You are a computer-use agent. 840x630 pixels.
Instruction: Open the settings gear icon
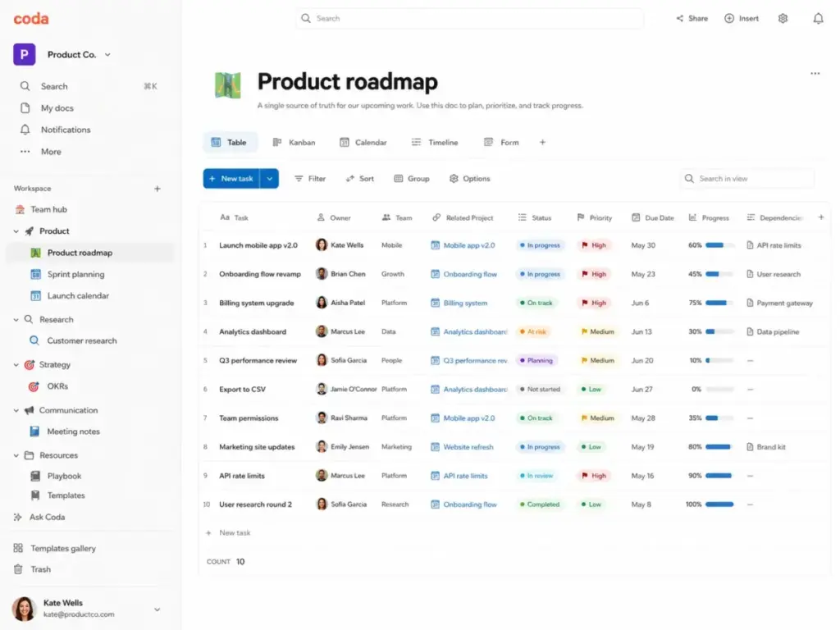[x=783, y=18]
